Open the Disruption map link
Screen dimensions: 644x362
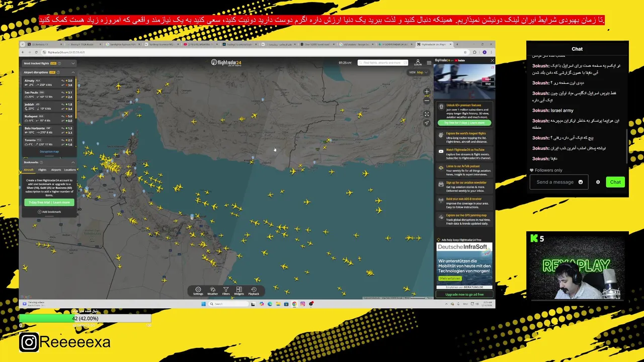[x=49, y=151]
